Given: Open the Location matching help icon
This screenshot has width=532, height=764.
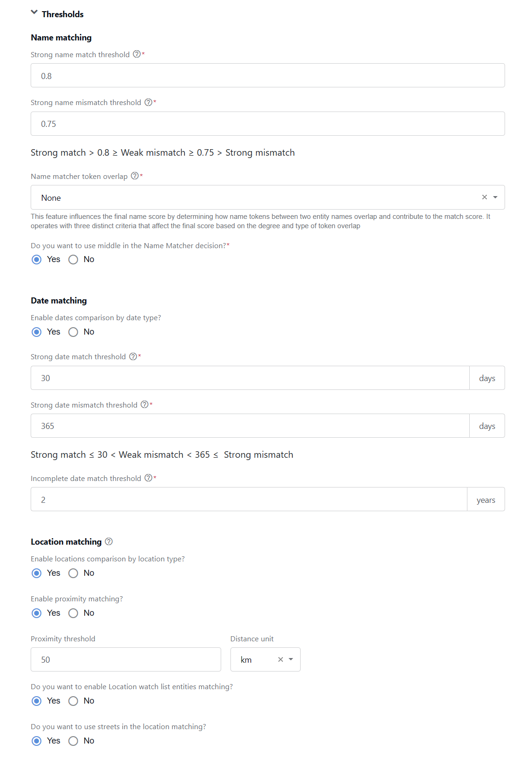Looking at the screenshot, I should point(109,541).
